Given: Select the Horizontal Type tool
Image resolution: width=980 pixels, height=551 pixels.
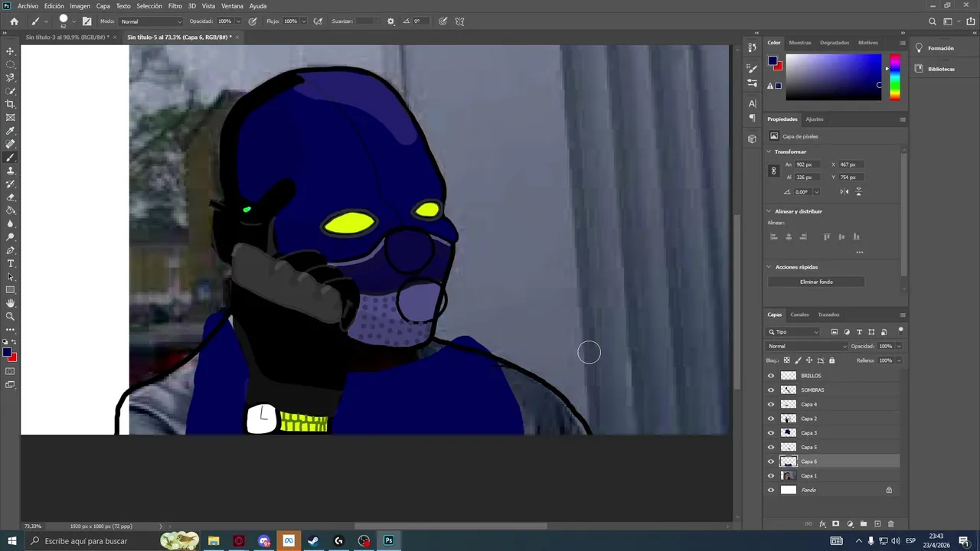Looking at the screenshot, I should (10, 263).
